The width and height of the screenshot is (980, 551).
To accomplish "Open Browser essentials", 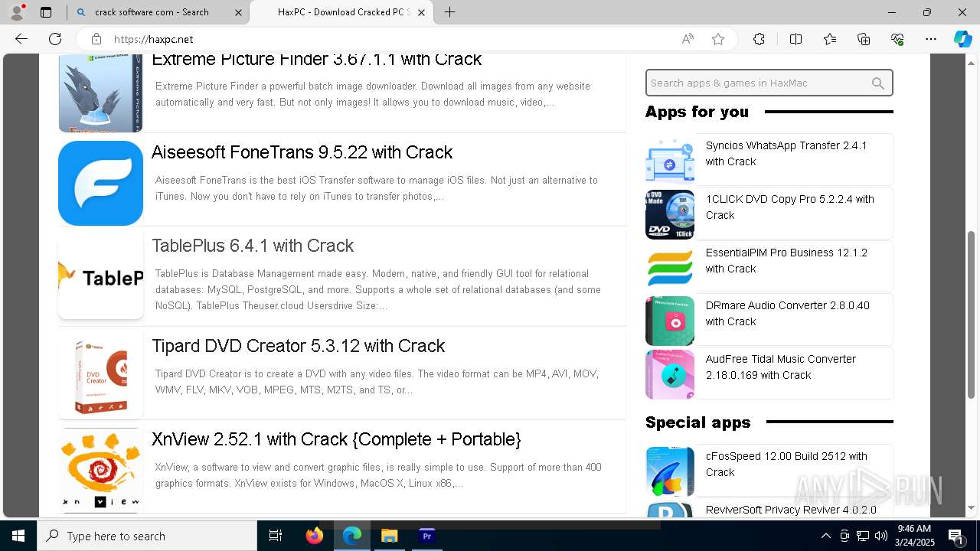I will 897,39.
